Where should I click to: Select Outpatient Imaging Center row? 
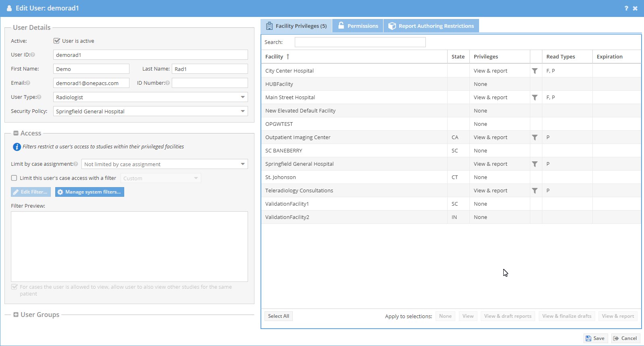point(451,138)
